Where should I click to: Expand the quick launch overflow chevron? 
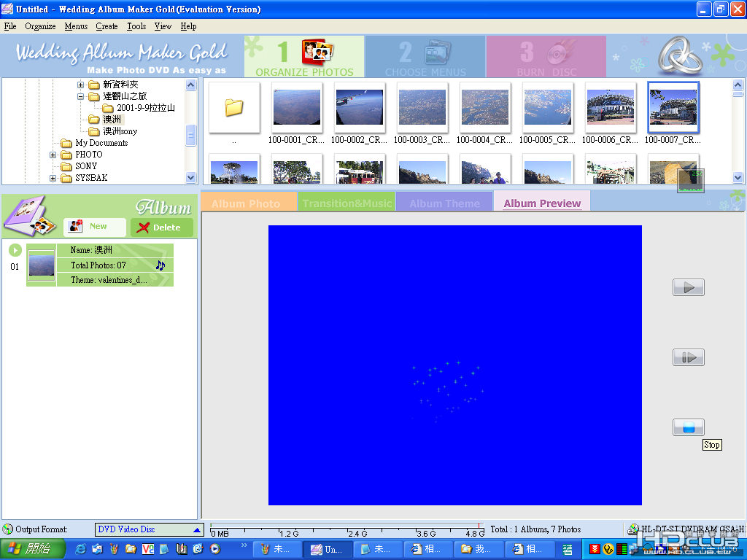coord(244,545)
